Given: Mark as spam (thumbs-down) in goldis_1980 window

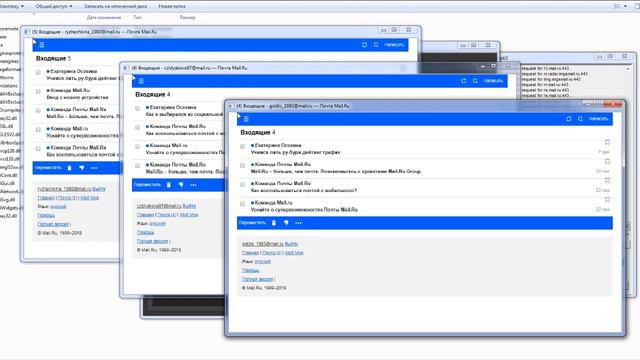Looking at the screenshot, I should pos(286,223).
